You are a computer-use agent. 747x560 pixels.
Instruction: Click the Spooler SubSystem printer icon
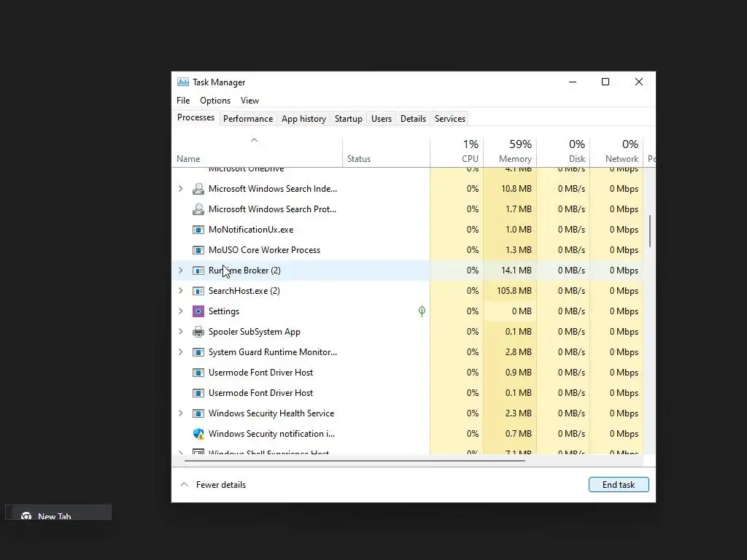tap(198, 332)
